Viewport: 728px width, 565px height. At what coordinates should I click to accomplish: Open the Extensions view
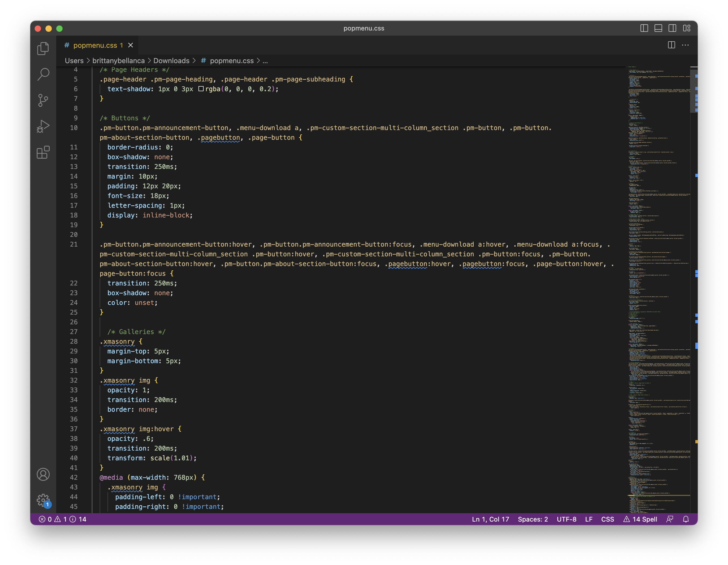[x=43, y=152]
